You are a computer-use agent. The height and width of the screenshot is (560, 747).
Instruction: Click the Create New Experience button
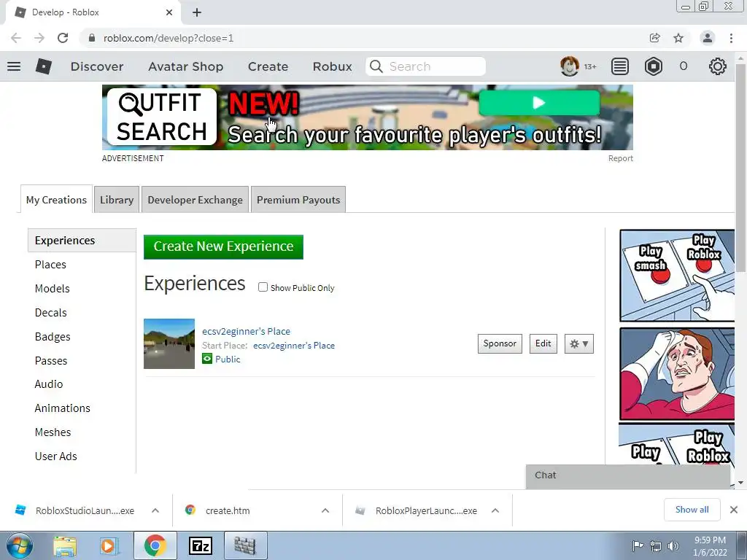click(x=223, y=246)
